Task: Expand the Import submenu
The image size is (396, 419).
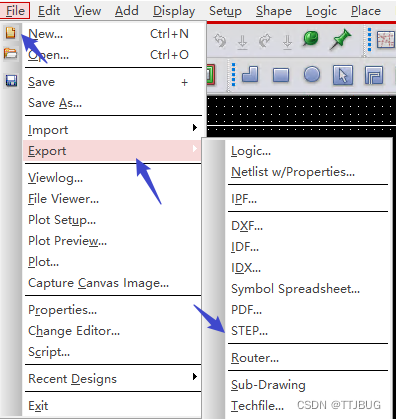Action: (x=113, y=130)
